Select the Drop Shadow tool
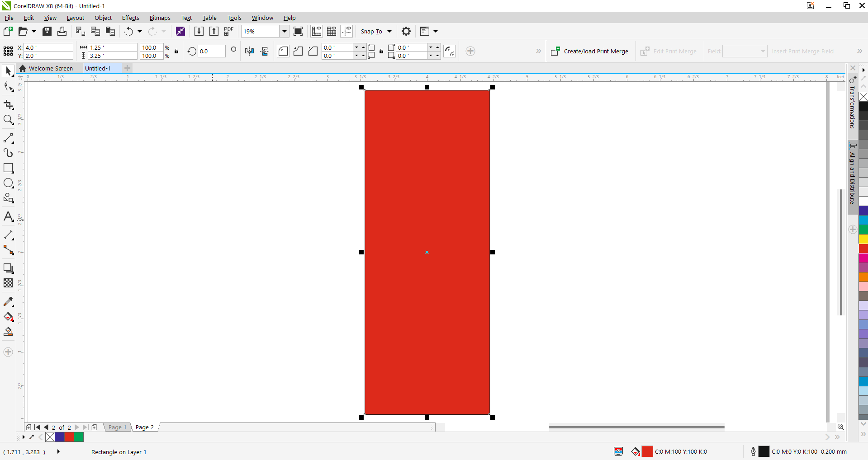868x460 pixels. [x=8, y=268]
